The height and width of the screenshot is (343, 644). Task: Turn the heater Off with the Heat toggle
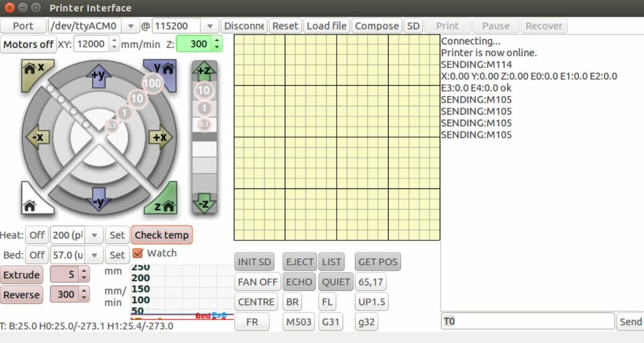[x=36, y=235]
